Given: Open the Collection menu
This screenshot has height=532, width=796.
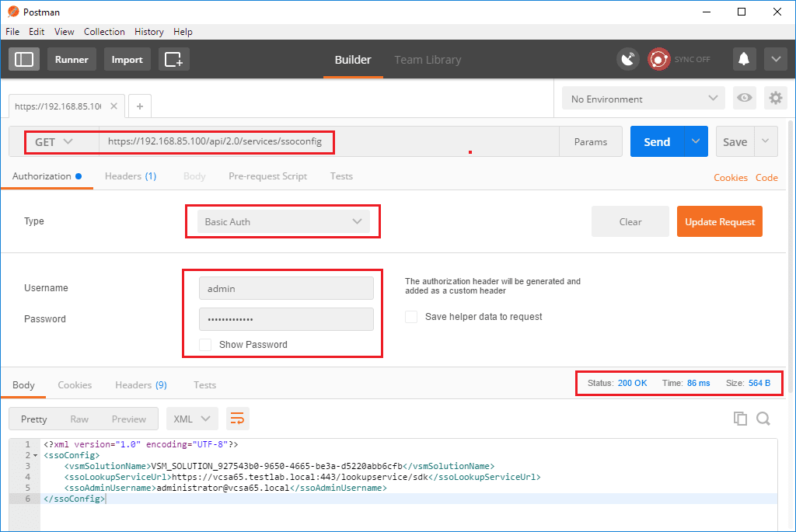Looking at the screenshot, I should coord(104,32).
